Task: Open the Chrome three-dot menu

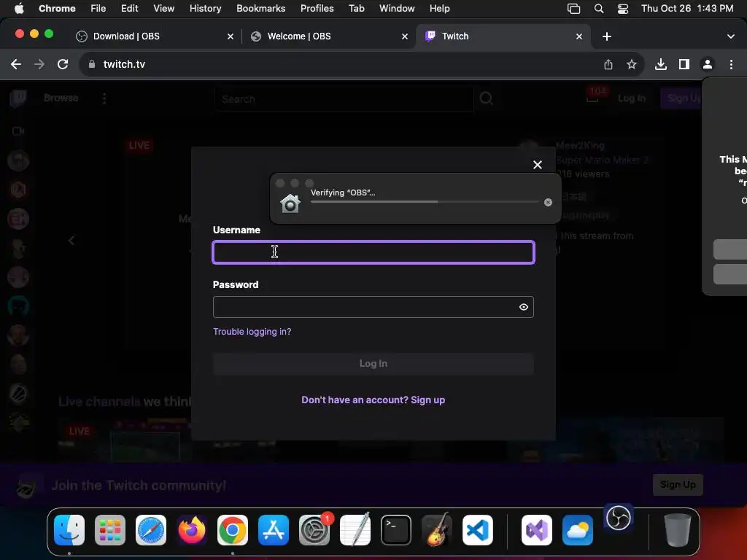Action: 731,64
